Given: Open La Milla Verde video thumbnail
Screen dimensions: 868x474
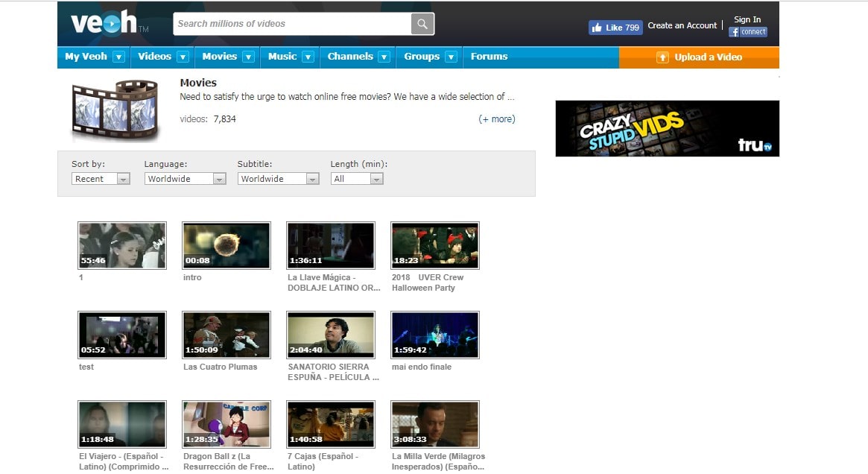Looking at the screenshot, I should tap(435, 424).
